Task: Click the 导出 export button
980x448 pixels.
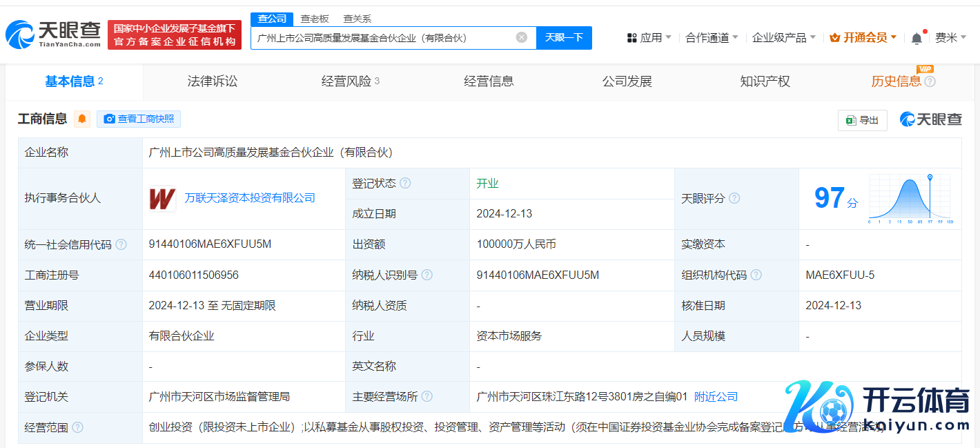Action: click(863, 120)
